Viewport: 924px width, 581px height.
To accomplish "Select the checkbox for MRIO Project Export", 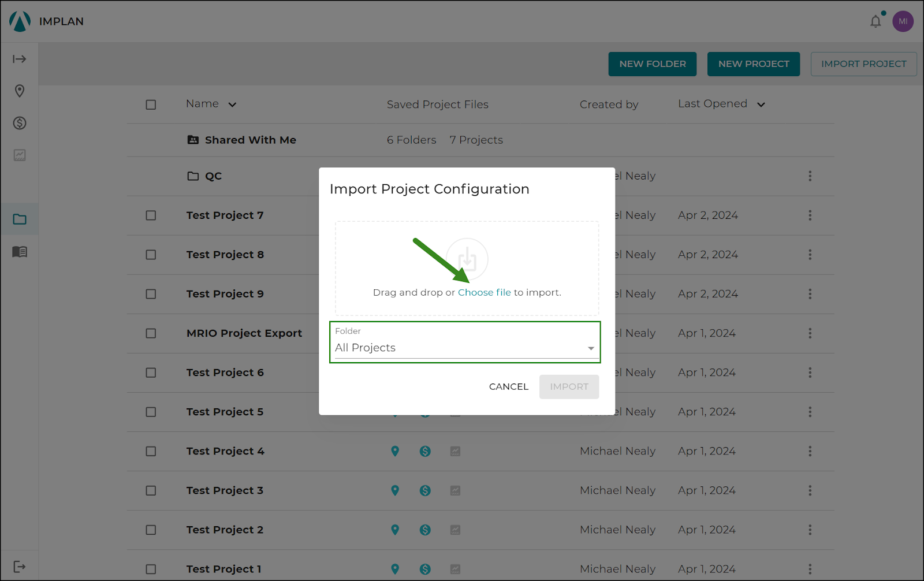I will click(x=151, y=333).
